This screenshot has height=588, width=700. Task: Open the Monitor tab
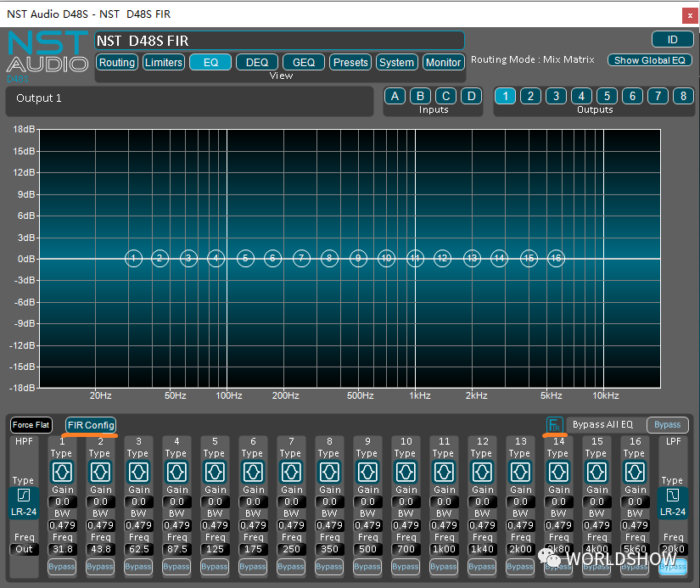point(443,62)
